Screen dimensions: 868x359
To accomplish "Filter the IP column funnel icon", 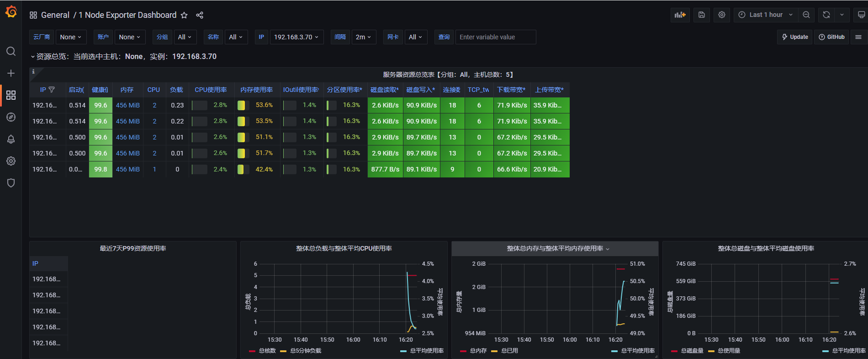I will click(x=52, y=90).
